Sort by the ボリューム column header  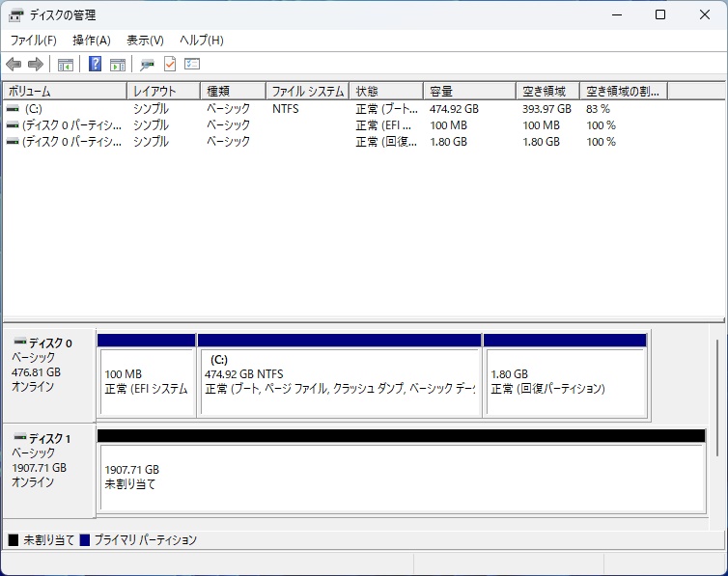pyautogui.click(x=64, y=92)
